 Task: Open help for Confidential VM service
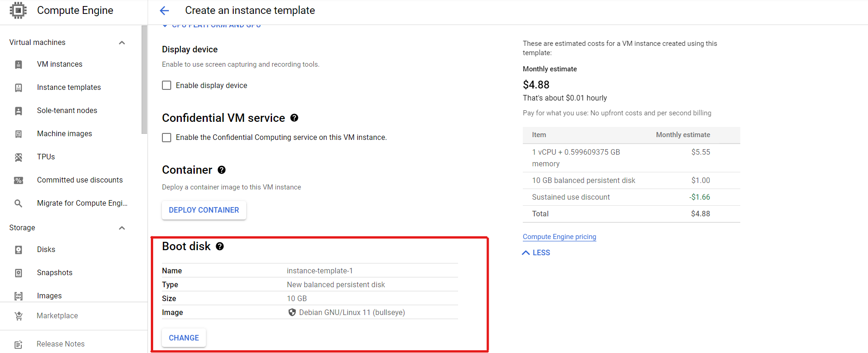(294, 118)
